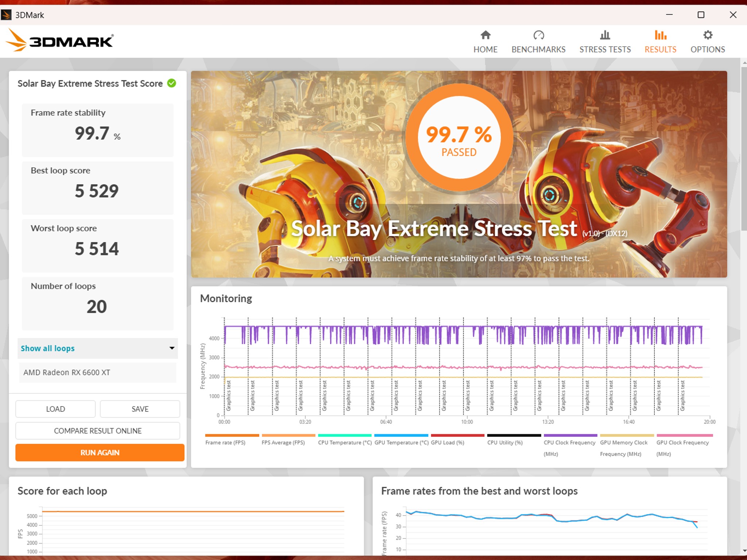Click the 3DMark title bar app icon
This screenshot has height=560, width=747.
(6, 15)
